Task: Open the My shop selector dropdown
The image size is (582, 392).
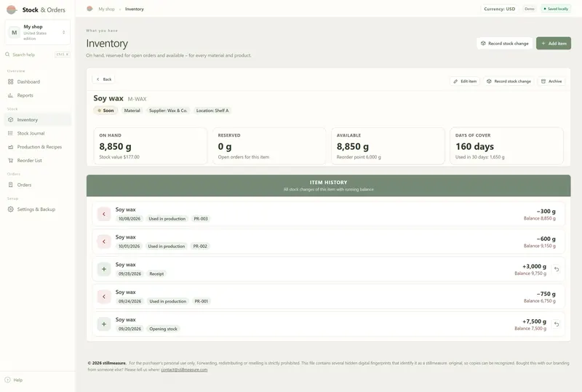Action: pyautogui.click(x=38, y=32)
